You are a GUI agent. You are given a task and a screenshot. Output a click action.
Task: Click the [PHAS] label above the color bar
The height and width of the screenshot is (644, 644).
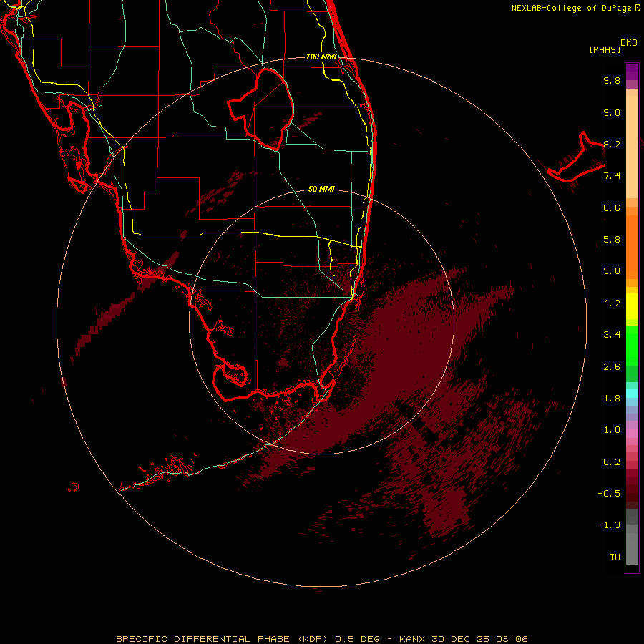(x=605, y=49)
